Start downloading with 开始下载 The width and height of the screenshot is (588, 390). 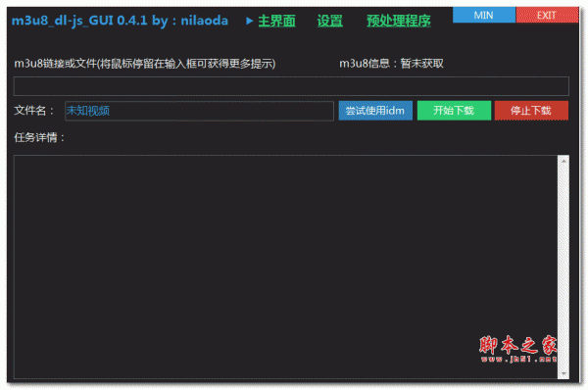click(x=454, y=111)
